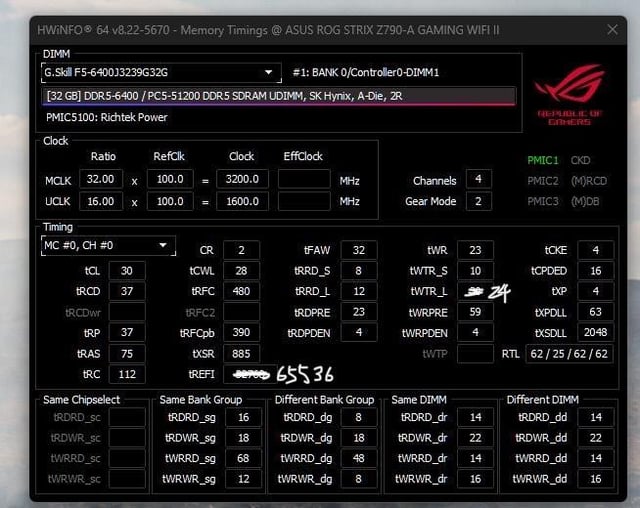Select the PMIC3 indicator

click(542, 201)
